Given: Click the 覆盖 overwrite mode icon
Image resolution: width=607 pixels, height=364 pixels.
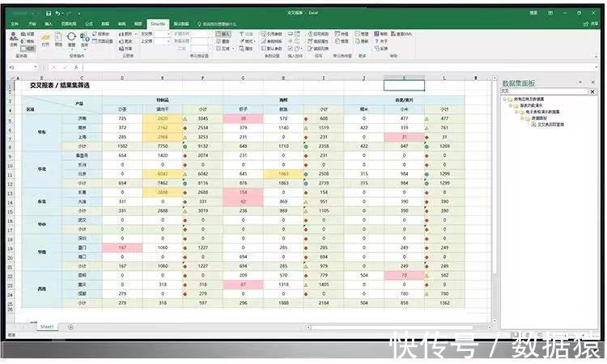Looking at the screenshot, I should coord(219,41).
